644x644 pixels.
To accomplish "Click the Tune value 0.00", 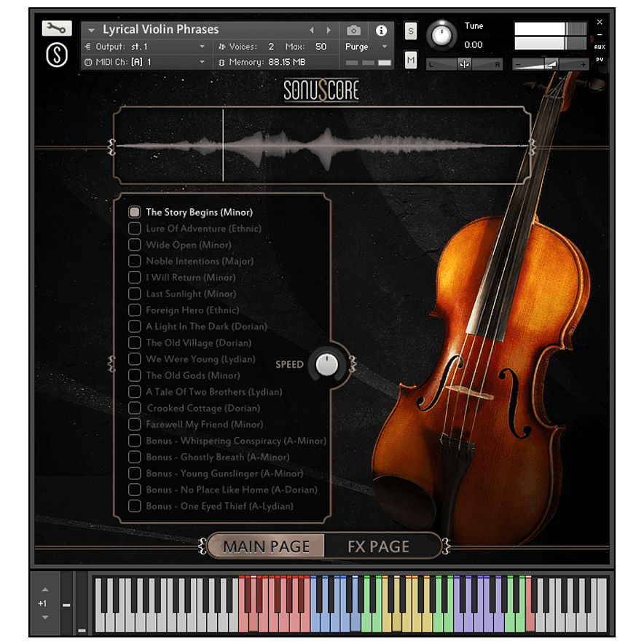I will click(473, 44).
